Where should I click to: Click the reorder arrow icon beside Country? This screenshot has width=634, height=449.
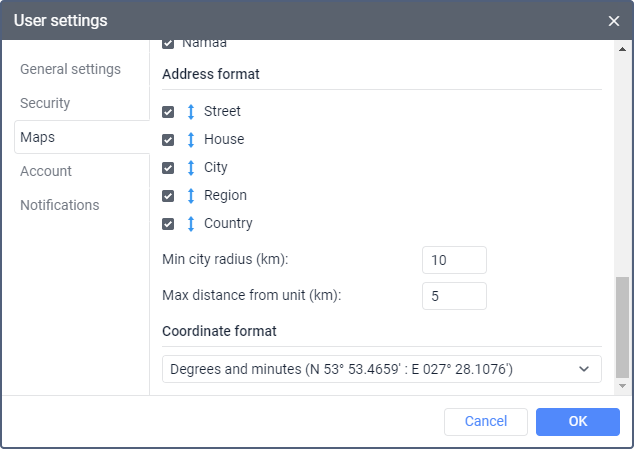pos(191,224)
